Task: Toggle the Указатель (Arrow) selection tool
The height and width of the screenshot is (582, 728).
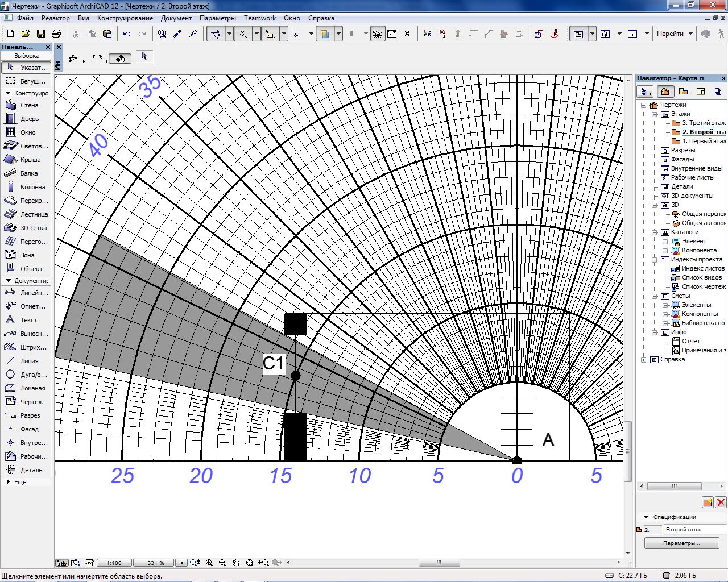Action: point(26,67)
